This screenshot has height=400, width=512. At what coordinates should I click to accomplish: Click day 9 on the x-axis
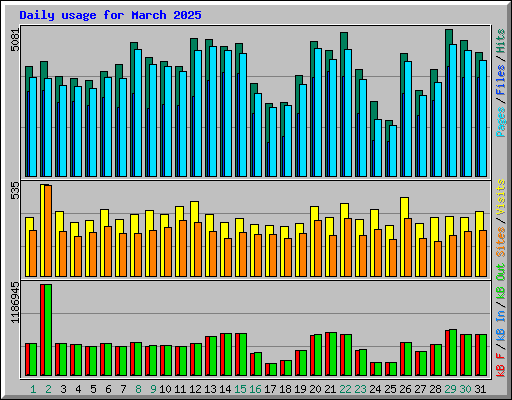click(153, 389)
